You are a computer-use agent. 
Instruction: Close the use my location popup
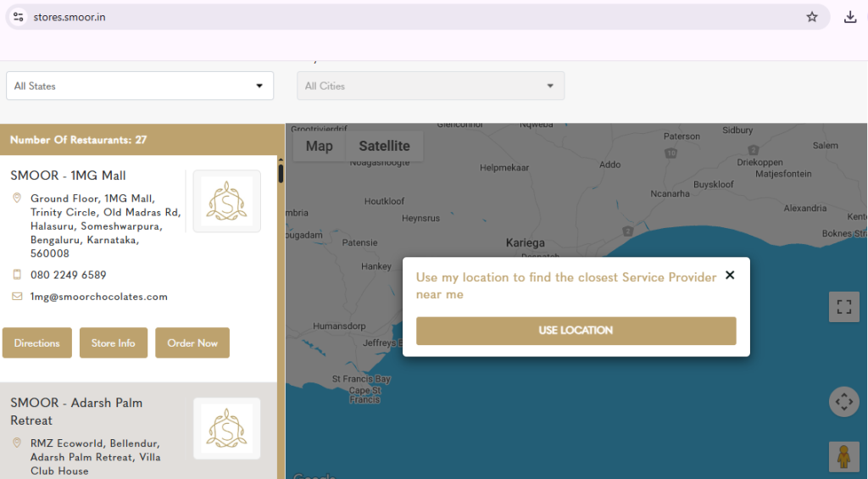click(x=730, y=276)
